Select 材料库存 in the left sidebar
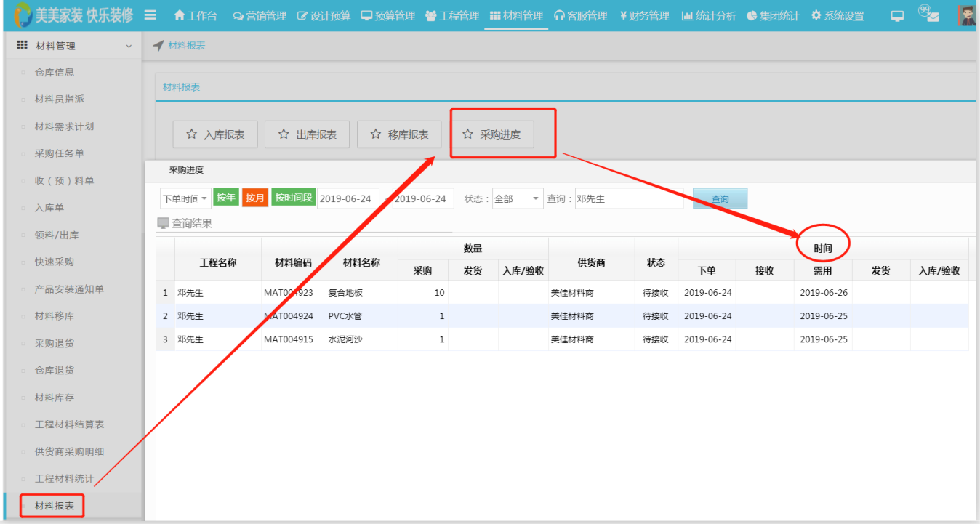Image resolution: width=980 pixels, height=524 pixels. click(x=55, y=398)
